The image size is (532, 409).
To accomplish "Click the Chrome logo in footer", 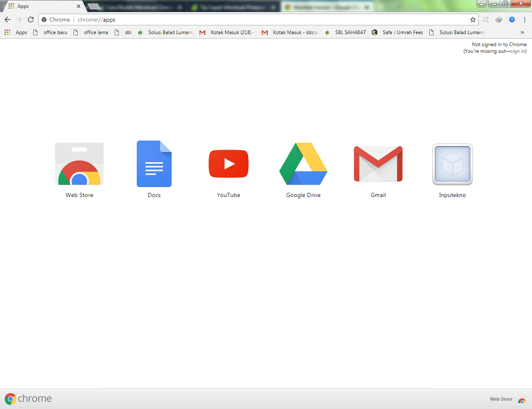I will point(28,399).
